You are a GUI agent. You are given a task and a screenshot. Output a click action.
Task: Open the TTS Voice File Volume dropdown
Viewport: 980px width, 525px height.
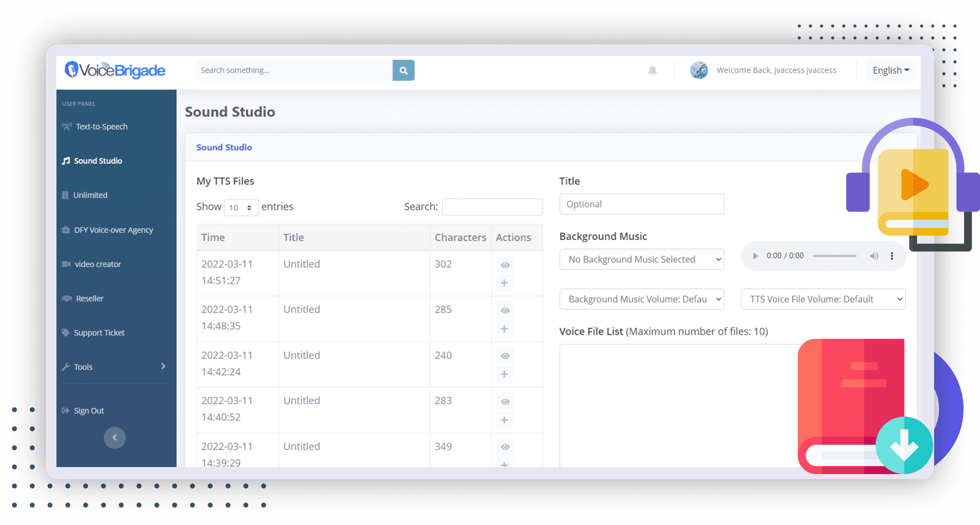823,299
